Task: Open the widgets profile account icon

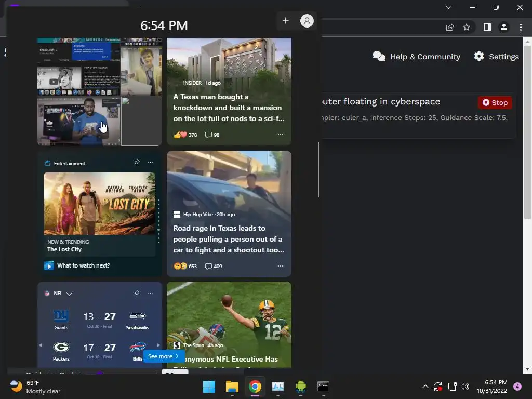Action: (307, 21)
